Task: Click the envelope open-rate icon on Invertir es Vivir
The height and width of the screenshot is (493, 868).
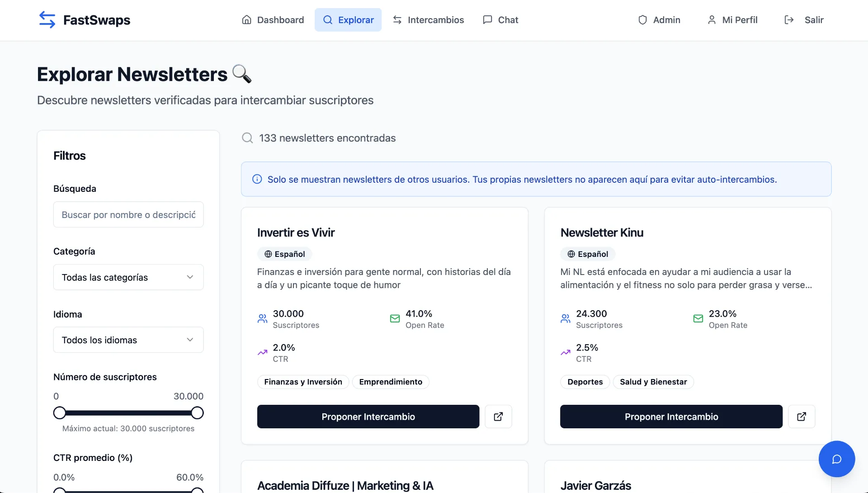Action: 395,318
